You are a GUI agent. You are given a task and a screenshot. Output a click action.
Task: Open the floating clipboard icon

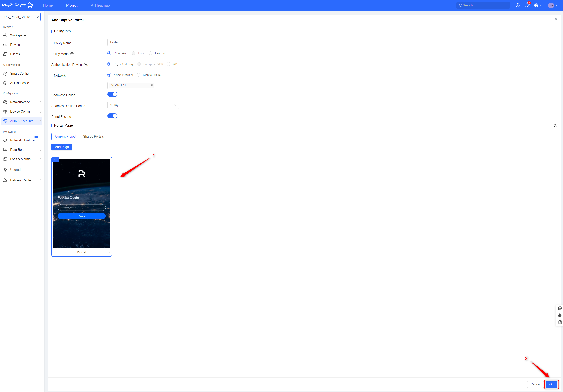point(560,322)
